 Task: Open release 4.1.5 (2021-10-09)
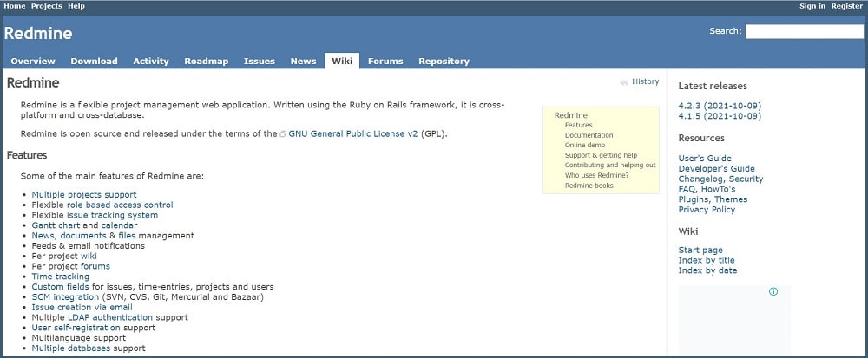click(720, 116)
